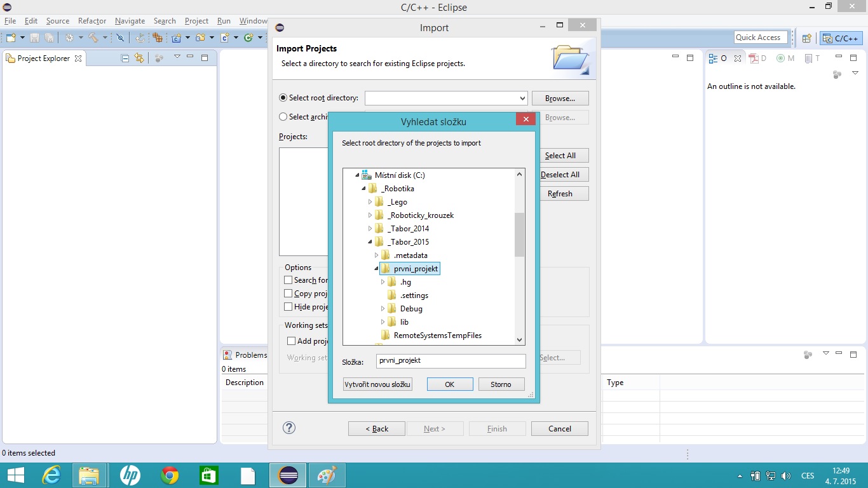Open the Refactor menu
The image size is (868, 488).
point(92,21)
